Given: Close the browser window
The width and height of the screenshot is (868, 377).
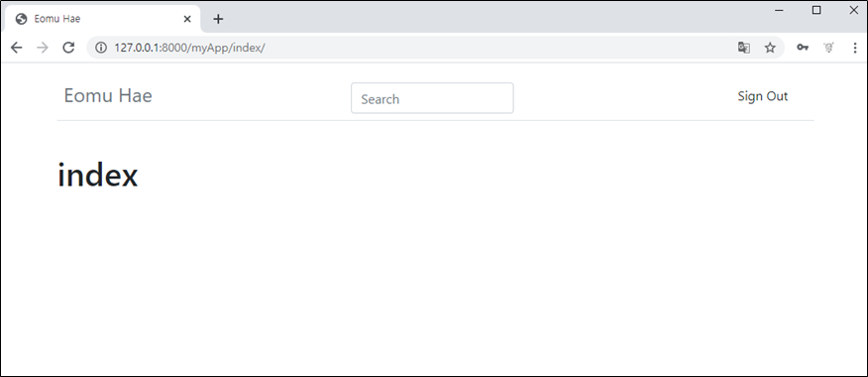Looking at the screenshot, I should pos(853,11).
